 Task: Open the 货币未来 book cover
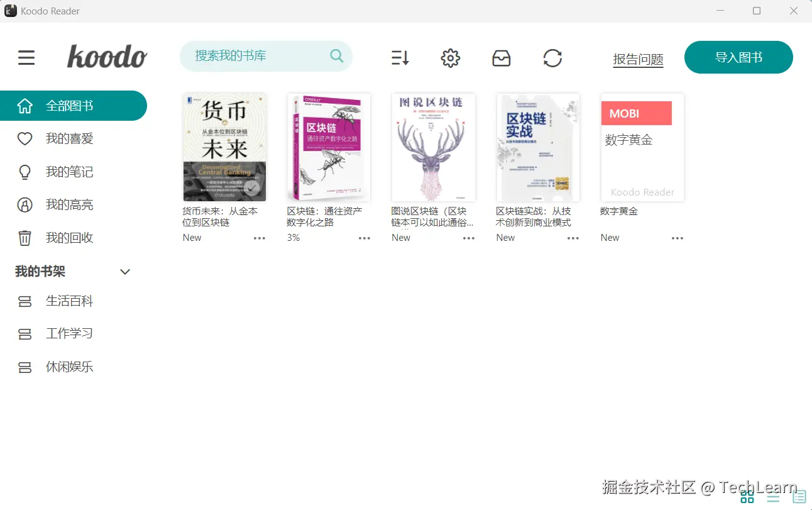pyautogui.click(x=224, y=147)
